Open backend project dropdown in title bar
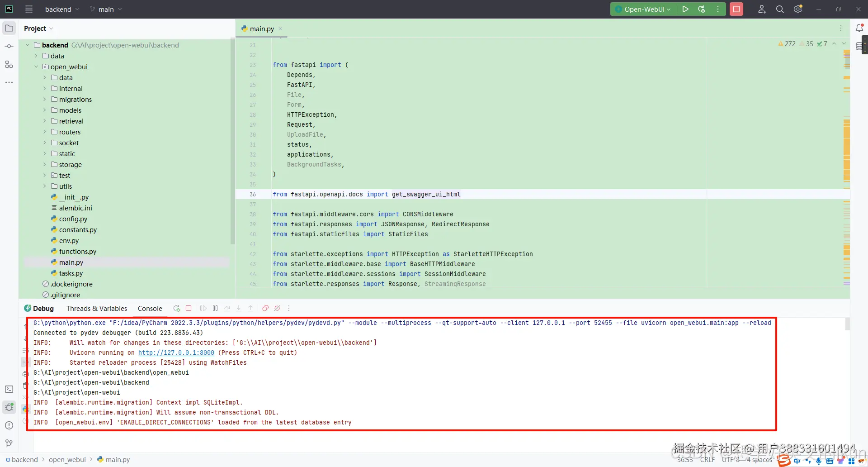The width and height of the screenshot is (868, 467). pyautogui.click(x=62, y=9)
